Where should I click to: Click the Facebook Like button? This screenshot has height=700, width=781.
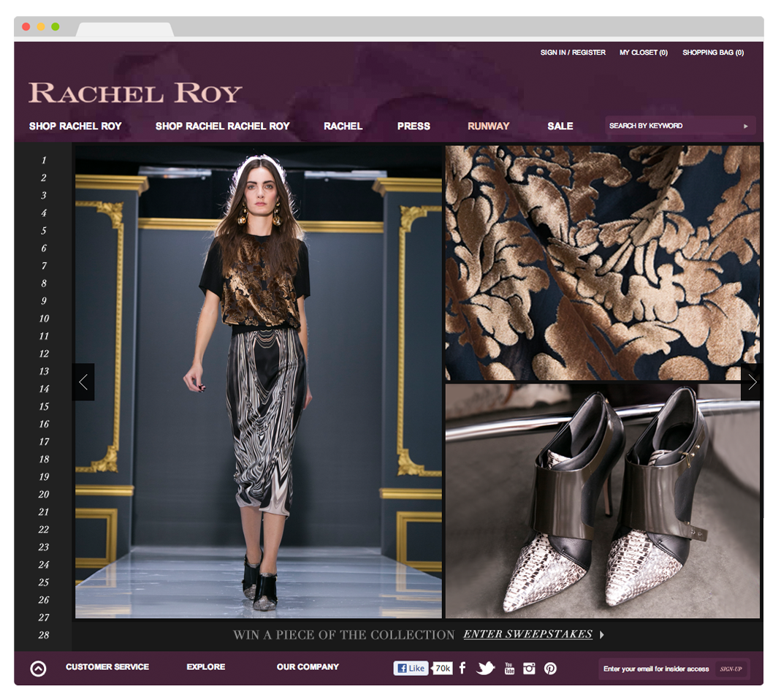(x=411, y=668)
